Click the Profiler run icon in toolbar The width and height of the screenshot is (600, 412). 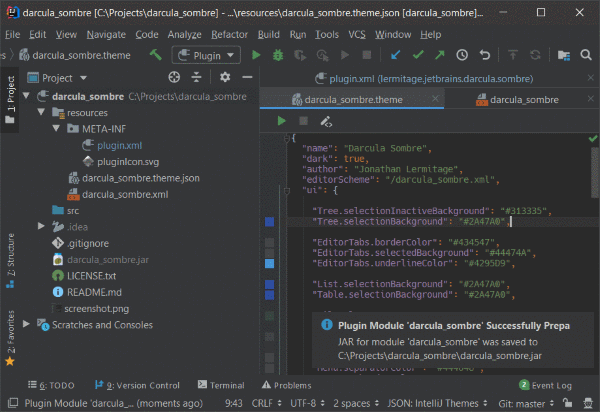322,55
